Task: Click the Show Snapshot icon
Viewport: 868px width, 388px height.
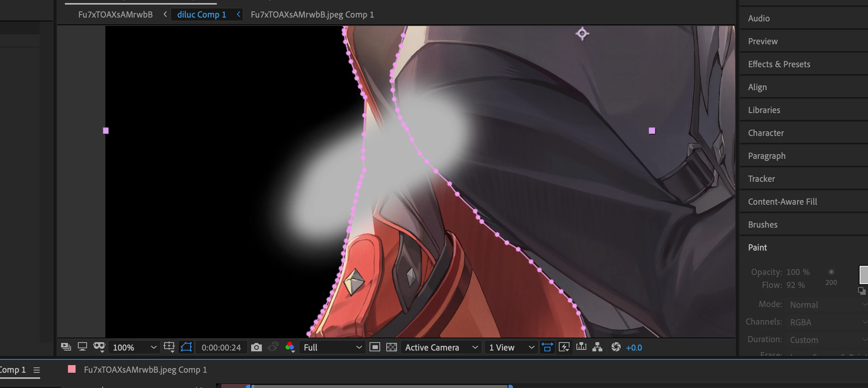Action: click(273, 347)
